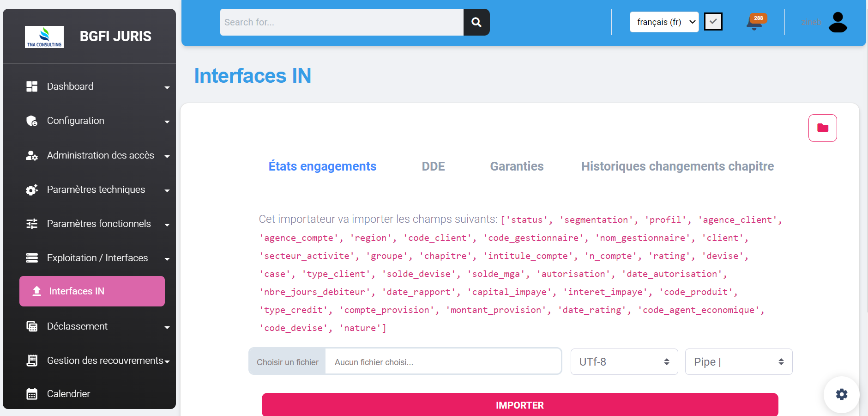Viewport: 868px width, 416px height.
Task: Click the IMPORTER button
Action: tap(519, 405)
